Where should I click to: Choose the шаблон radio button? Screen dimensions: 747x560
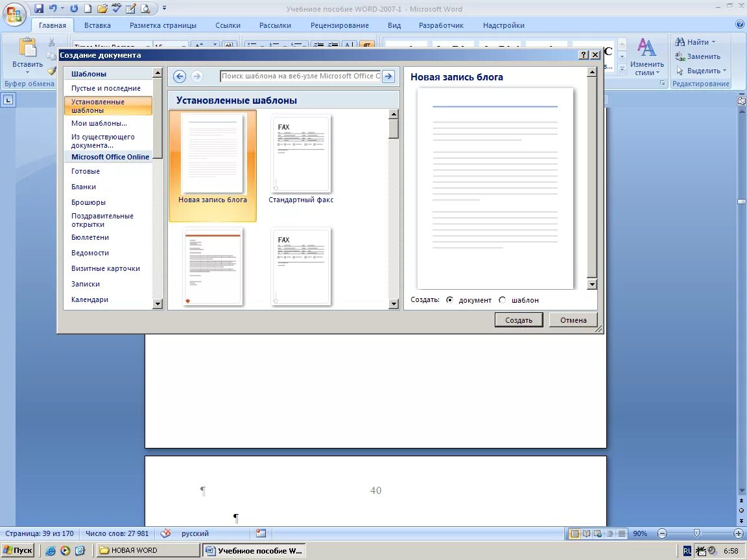(x=502, y=300)
